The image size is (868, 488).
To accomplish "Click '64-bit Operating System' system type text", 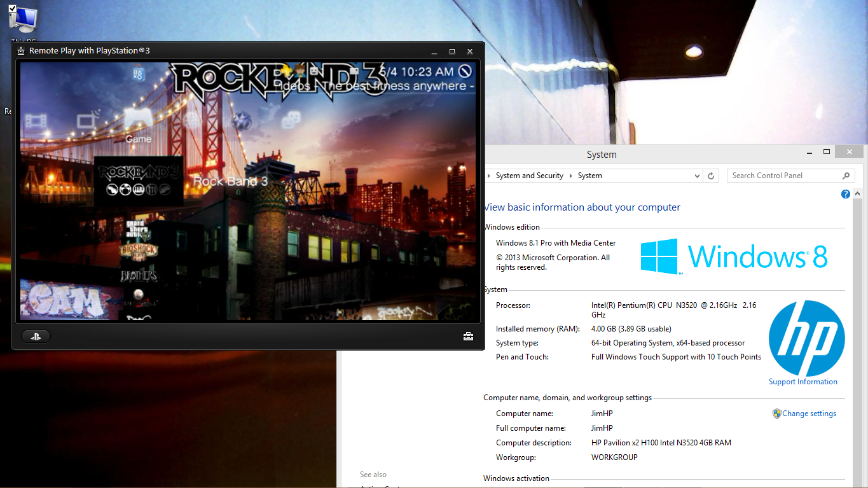I will tap(668, 343).
